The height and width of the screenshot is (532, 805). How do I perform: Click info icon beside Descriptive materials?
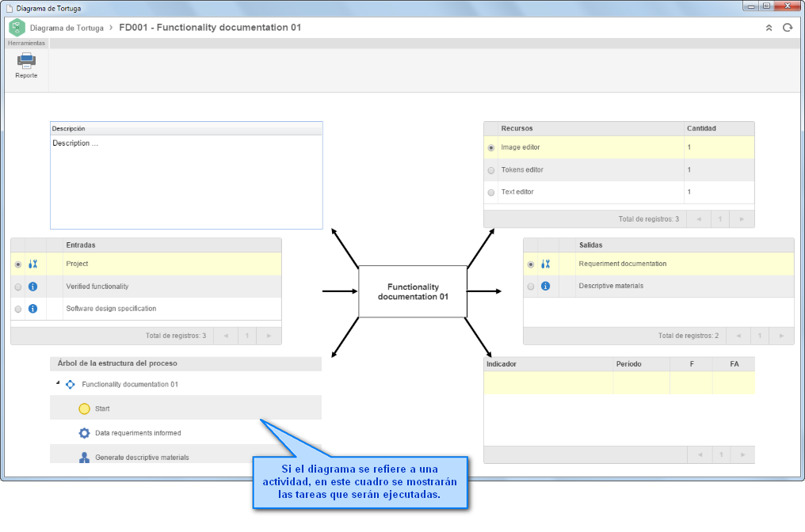click(545, 286)
